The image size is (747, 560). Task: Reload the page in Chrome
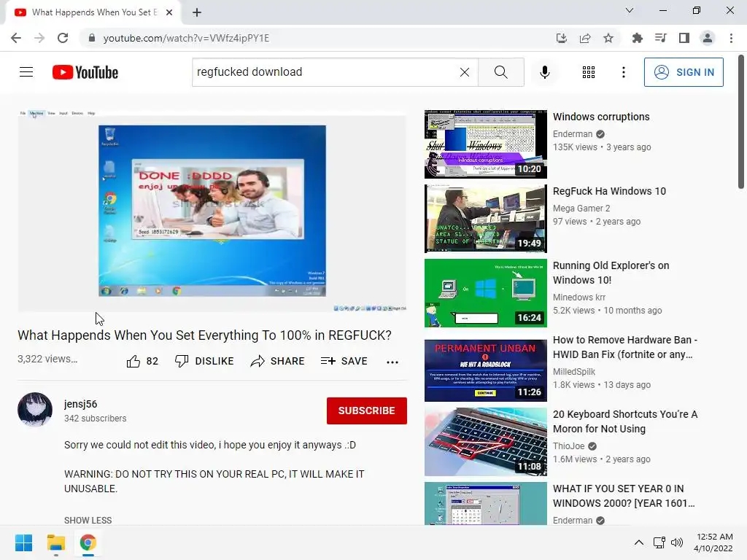click(x=63, y=38)
